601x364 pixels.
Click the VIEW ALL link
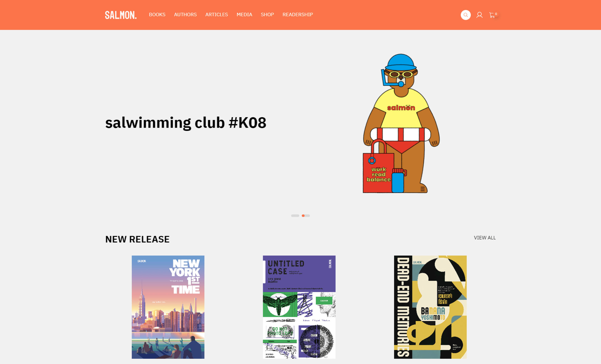pyautogui.click(x=485, y=238)
